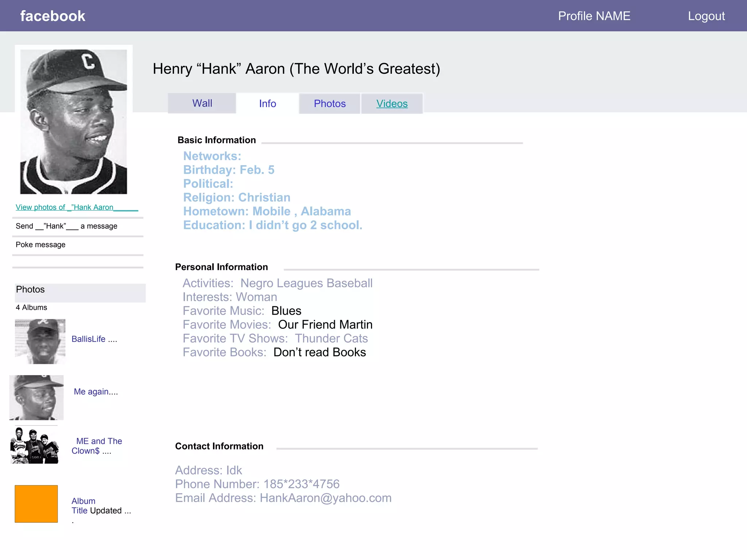Click the BallisLife album title link
The image size is (747, 560).
click(x=89, y=339)
